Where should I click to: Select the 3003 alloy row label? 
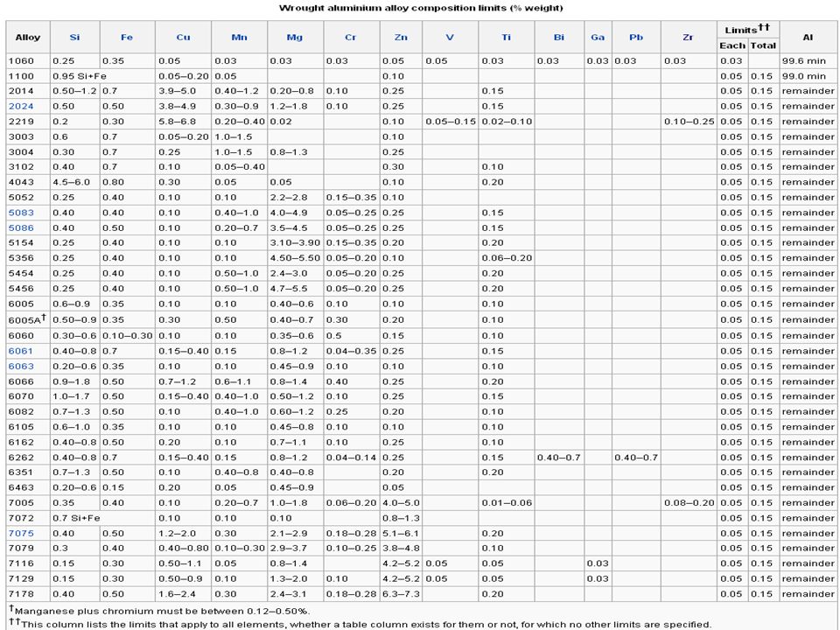click(x=21, y=136)
